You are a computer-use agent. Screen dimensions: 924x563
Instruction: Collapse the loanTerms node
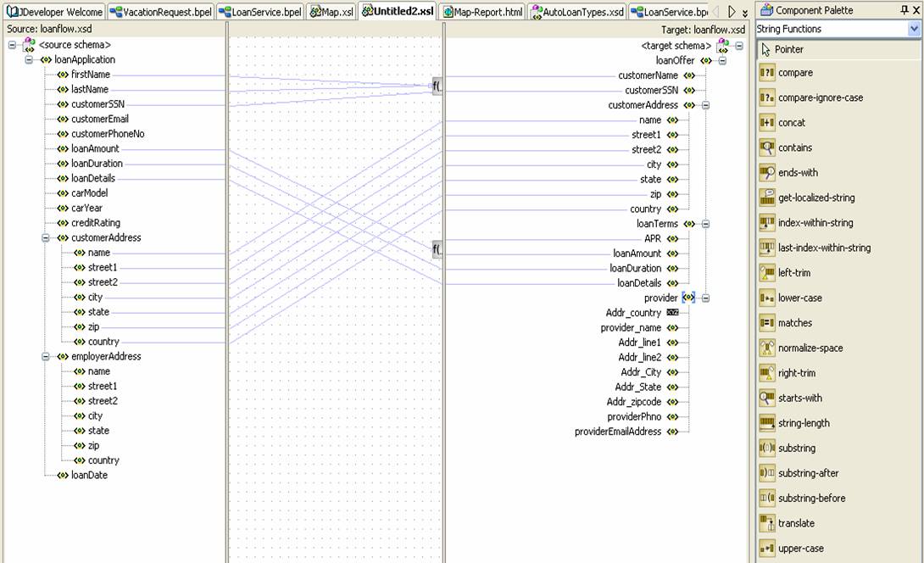[x=705, y=224]
